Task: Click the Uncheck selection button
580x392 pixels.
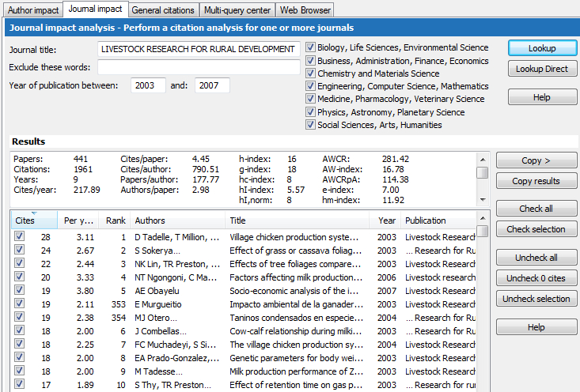Action: tap(536, 299)
